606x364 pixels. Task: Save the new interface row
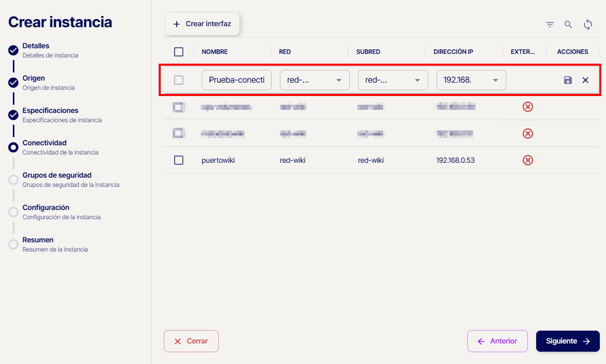567,80
